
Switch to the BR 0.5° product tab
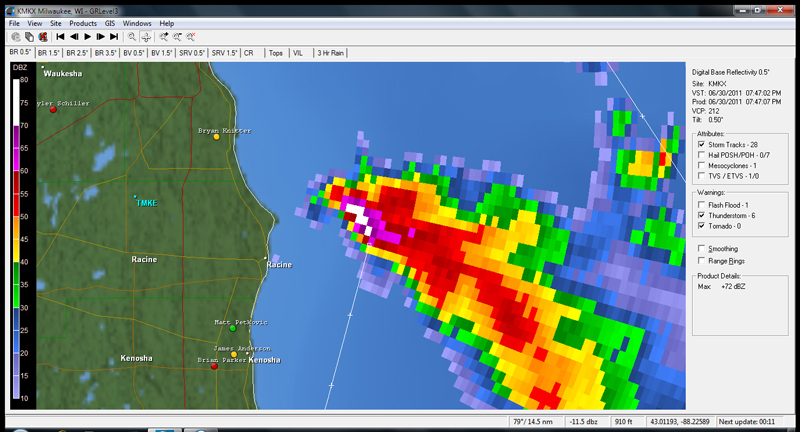[x=20, y=53]
